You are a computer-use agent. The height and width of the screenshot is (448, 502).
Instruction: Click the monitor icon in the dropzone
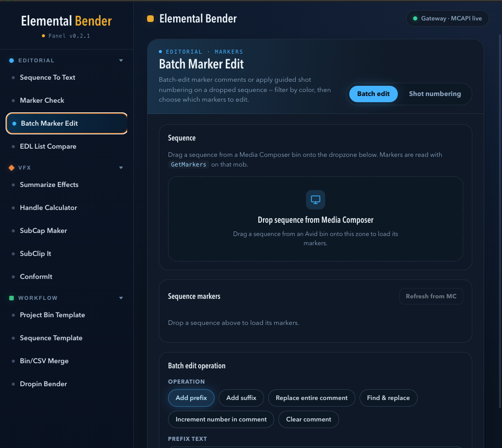(x=316, y=200)
